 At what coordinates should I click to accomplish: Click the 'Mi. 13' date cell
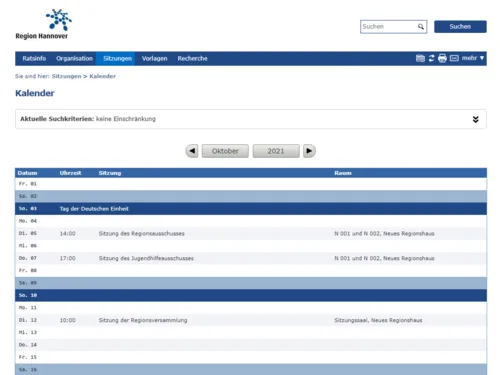pos(28,333)
